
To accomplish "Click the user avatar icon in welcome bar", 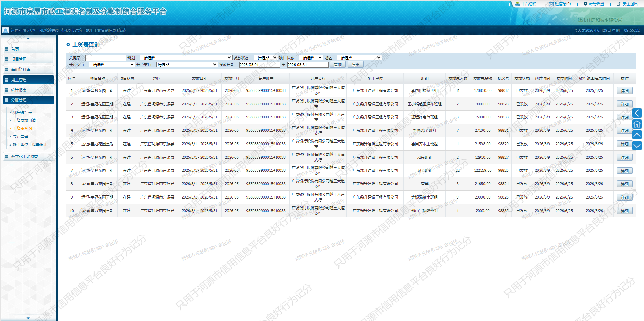I will click(x=5, y=30).
